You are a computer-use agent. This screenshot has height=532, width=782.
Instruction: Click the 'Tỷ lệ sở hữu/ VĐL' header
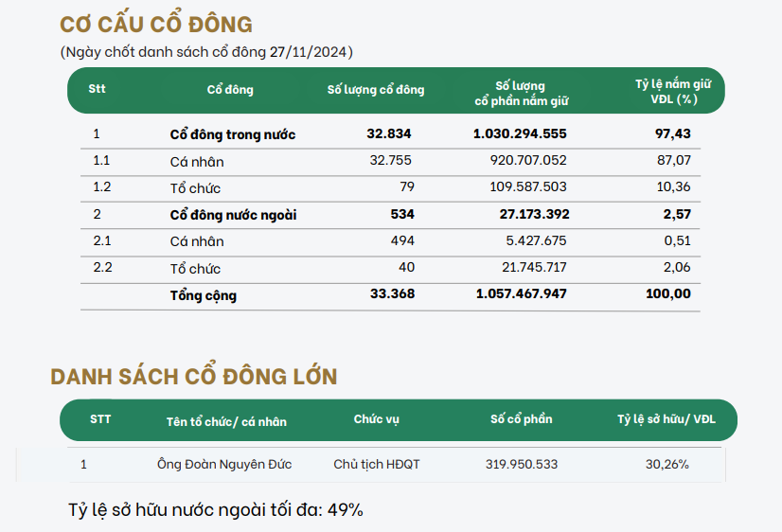click(x=666, y=418)
